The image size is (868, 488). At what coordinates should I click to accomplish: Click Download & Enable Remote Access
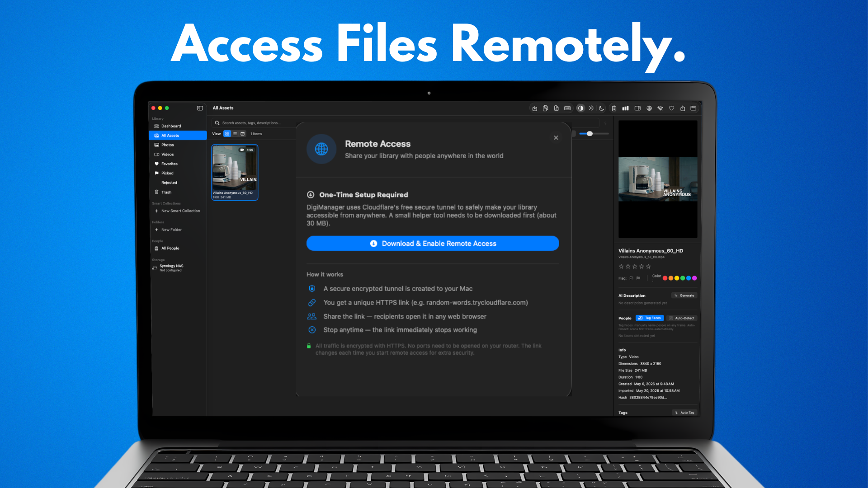pyautogui.click(x=433, y=244)
